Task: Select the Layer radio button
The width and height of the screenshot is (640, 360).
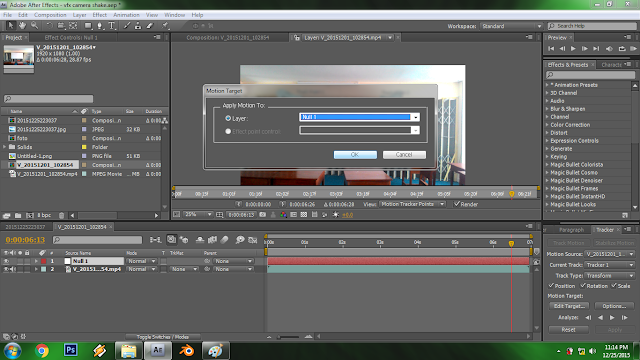Action: [x=228, y=118]
